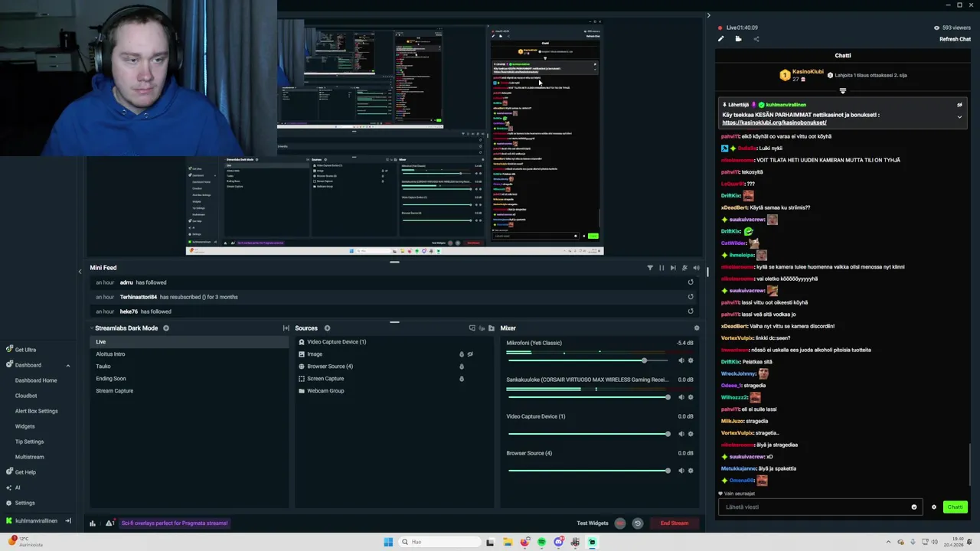The width and height of the screenshot is (980, 551).
Task: Open the Mixer advanced settings gear
Action: (x=697, y=328)
